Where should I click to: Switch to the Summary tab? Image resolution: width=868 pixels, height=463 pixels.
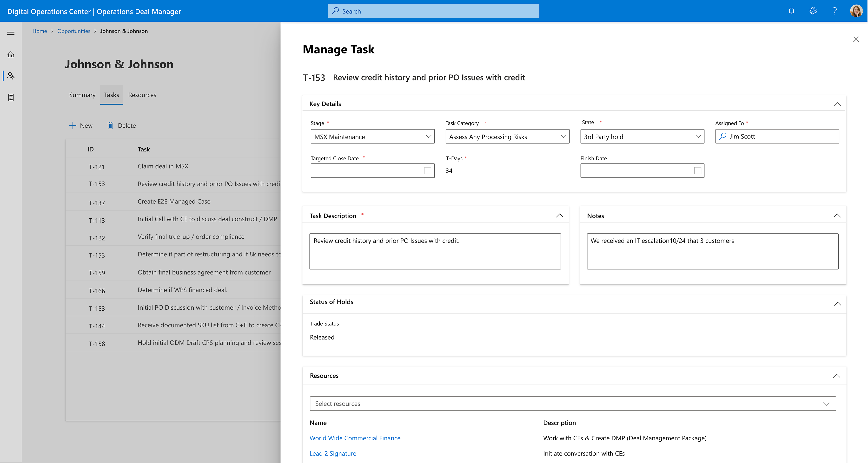point(82,95)
